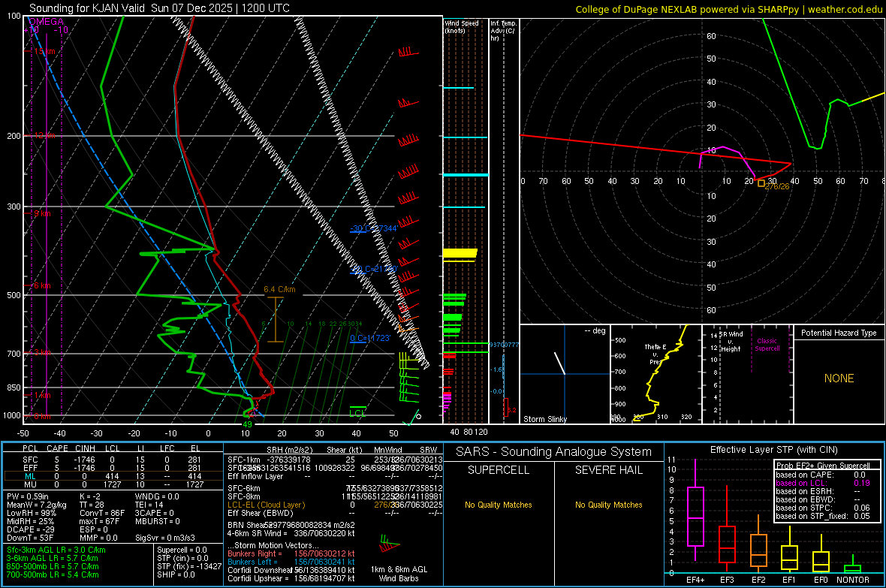Click the 6.4 C/km lapse rate label
The height and width of the screenshot is (588, 886).
279,289
